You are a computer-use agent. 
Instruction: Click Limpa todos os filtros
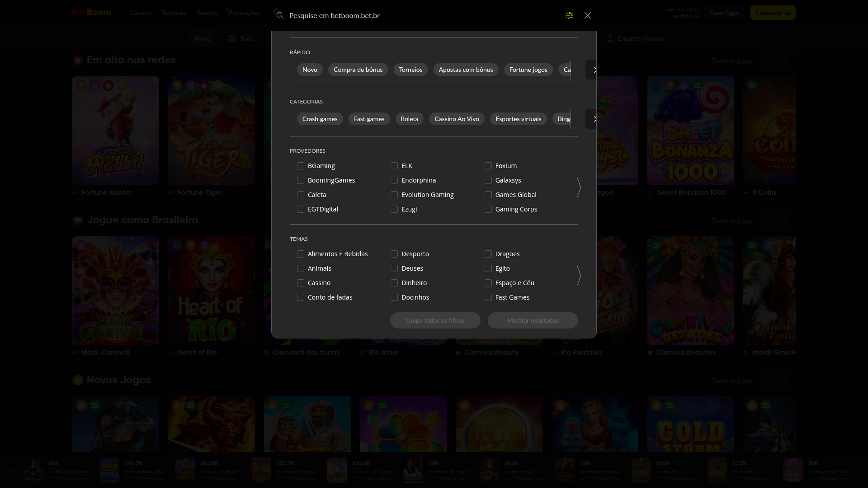pos(435,320)
